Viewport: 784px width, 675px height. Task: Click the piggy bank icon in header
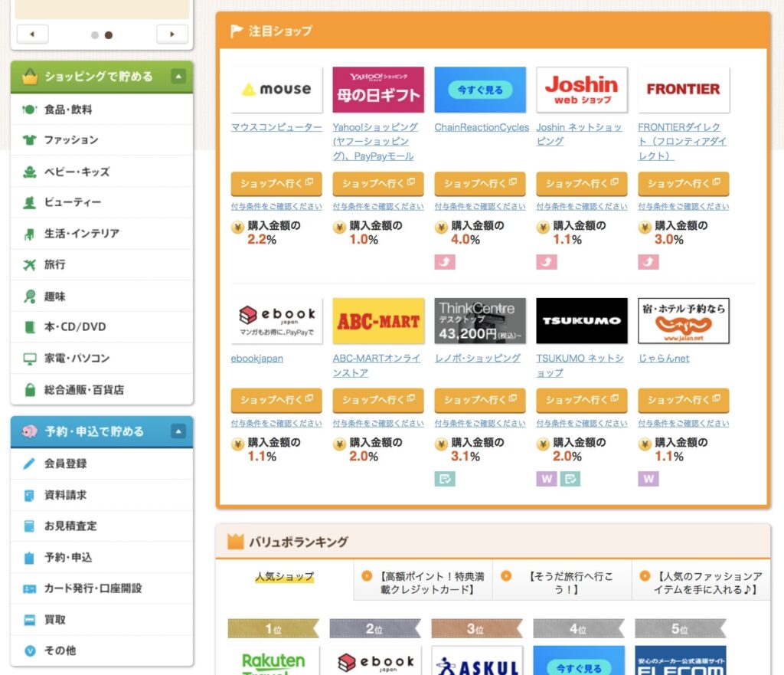click(x=30, y=431)
